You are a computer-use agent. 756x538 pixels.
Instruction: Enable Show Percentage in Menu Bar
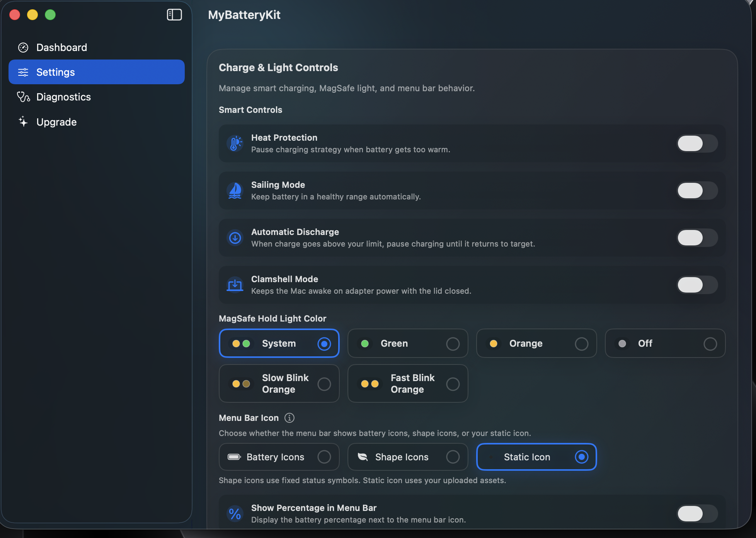click(x=697, y=514)
